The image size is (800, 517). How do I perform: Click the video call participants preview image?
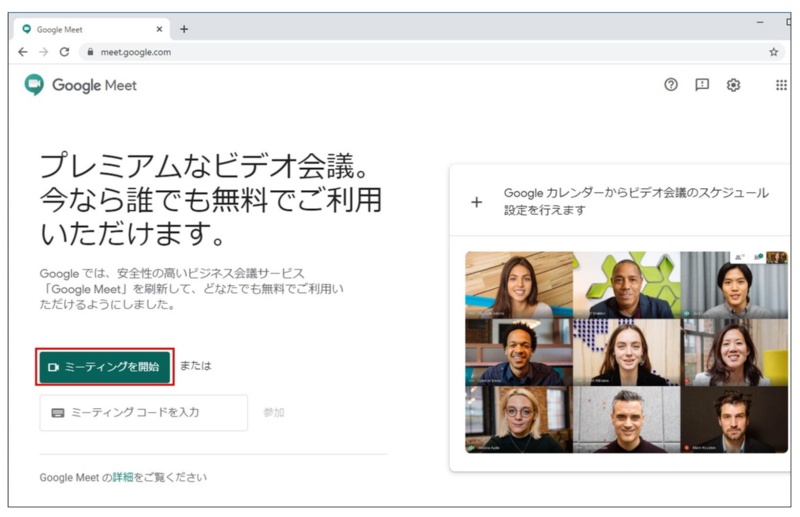point(626,352)
